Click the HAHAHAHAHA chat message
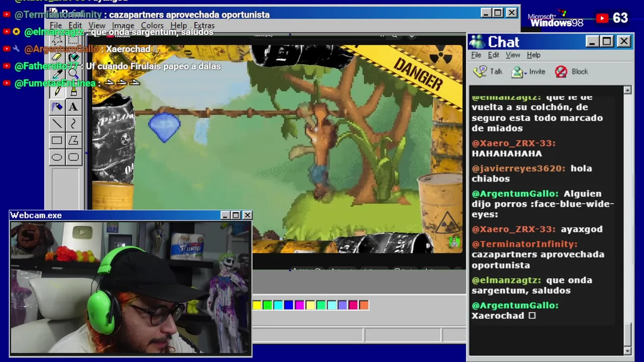644x362 pixels. point(507,153)
